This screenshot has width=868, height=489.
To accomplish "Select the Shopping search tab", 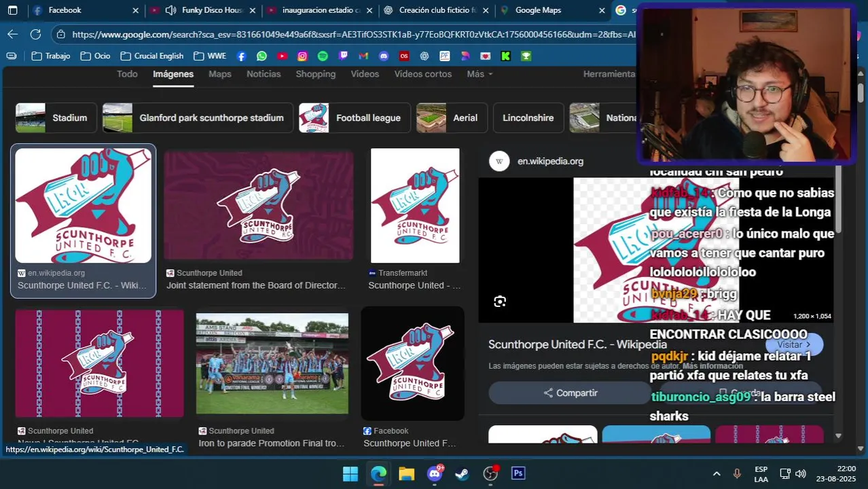I will point(316,74).
